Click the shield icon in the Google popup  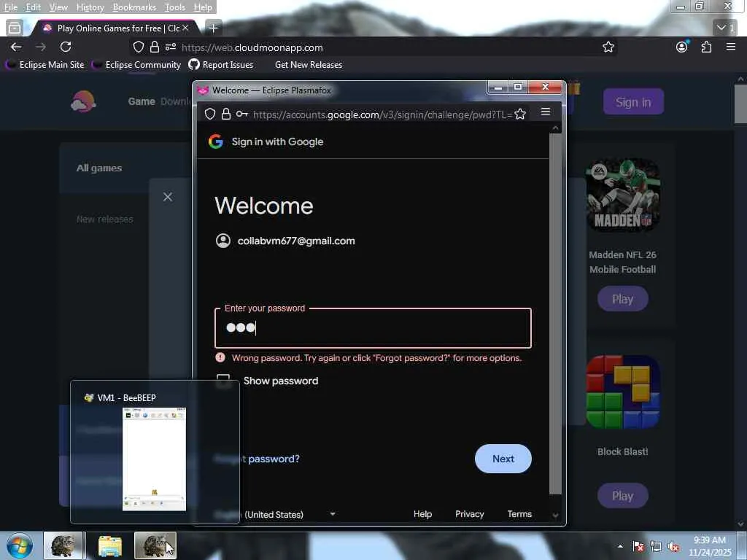pyautogui.click(x=210, y=114)
